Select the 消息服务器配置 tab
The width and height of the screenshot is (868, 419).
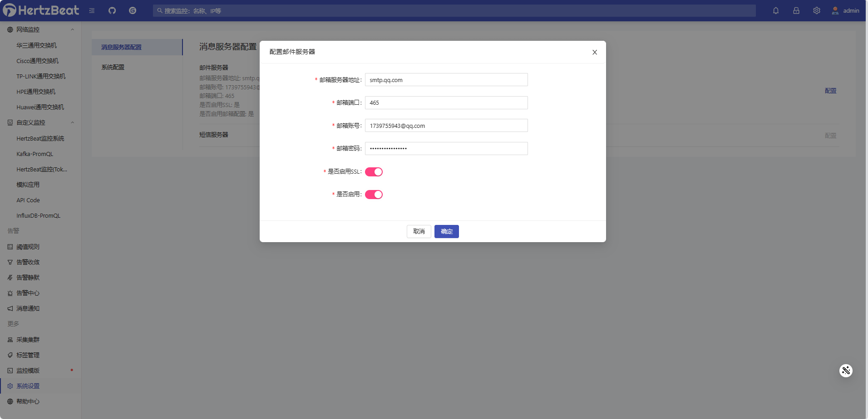pos(121,47)
